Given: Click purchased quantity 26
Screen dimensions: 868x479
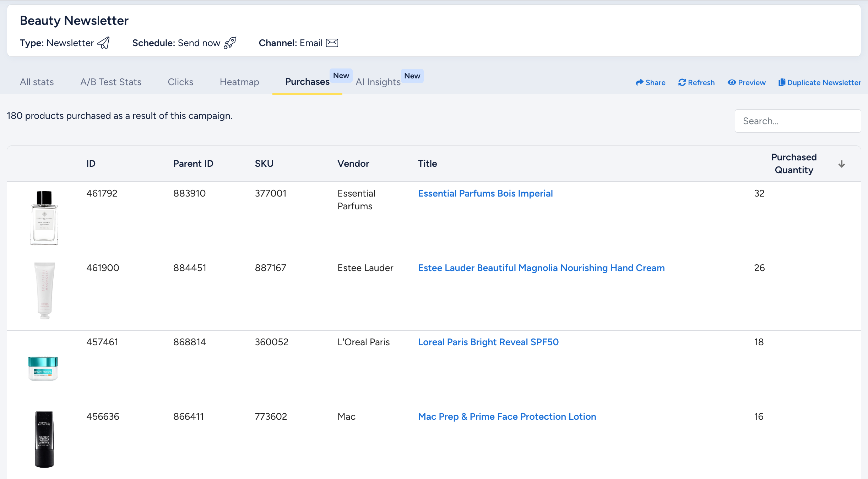Looking at the screenshot, I should 759,268.
